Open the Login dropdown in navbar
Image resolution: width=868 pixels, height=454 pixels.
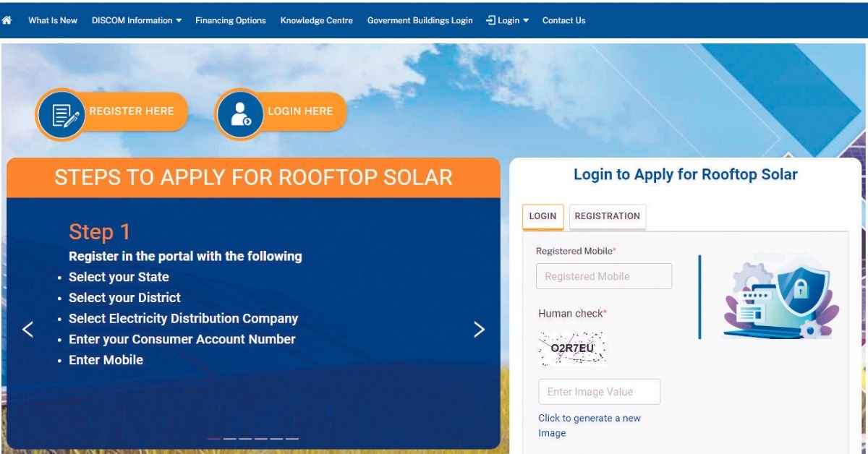(508, 20)
